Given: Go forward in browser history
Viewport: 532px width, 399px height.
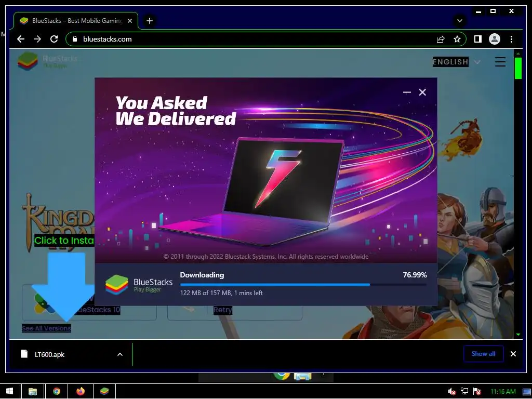Looking at the screenshot, I should point(37,39).
